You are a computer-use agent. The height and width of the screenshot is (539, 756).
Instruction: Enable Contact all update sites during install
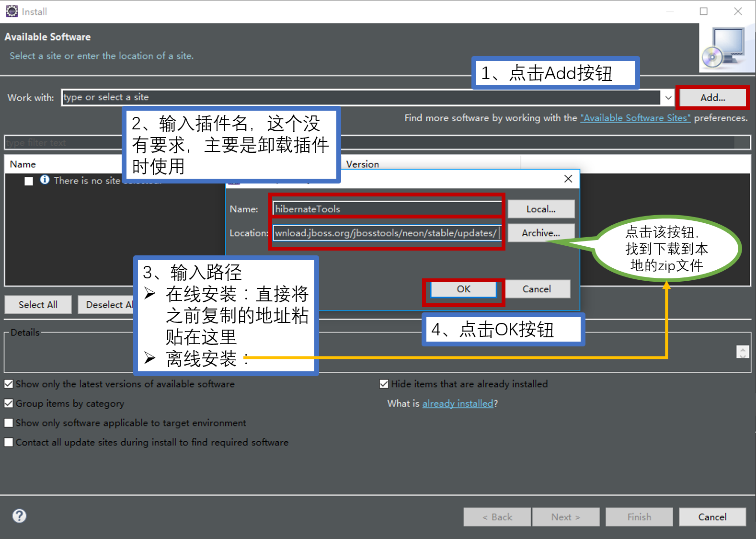9,442
